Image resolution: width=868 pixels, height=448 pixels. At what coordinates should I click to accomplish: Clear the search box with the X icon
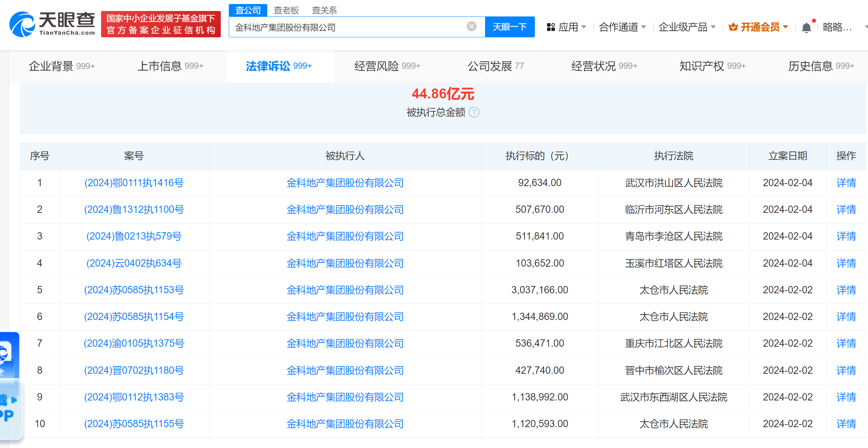pos(472,26)
